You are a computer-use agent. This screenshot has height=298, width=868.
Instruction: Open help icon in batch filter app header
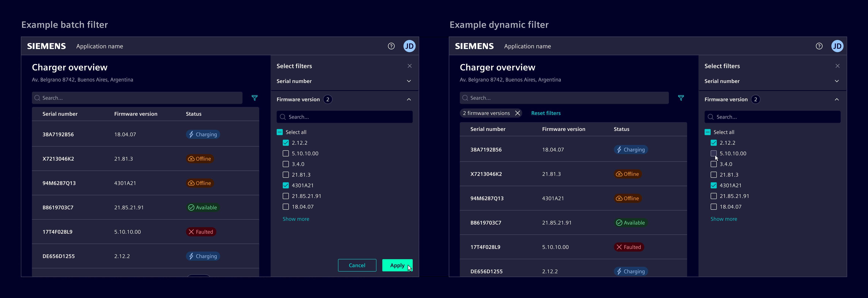pos(391,46)
